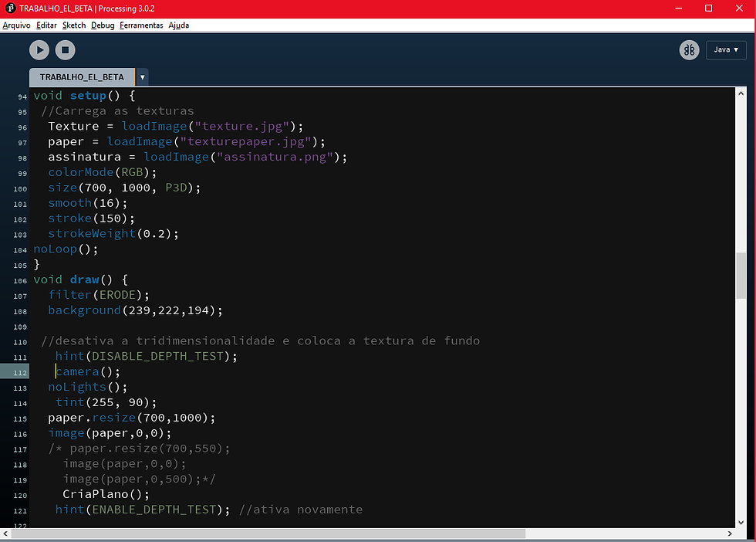Click the string "texturepaper.jpg"
Screen dimensions: 756x542
coord(245,142)
